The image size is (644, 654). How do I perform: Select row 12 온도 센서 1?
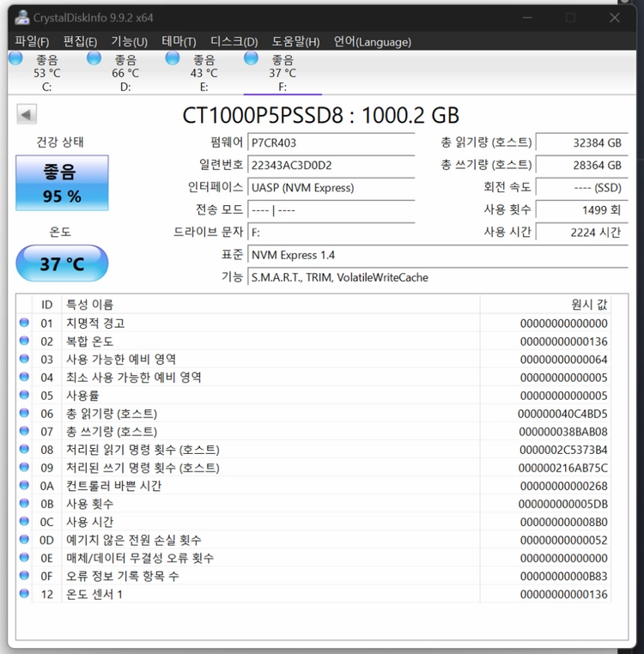coord(313,595)
